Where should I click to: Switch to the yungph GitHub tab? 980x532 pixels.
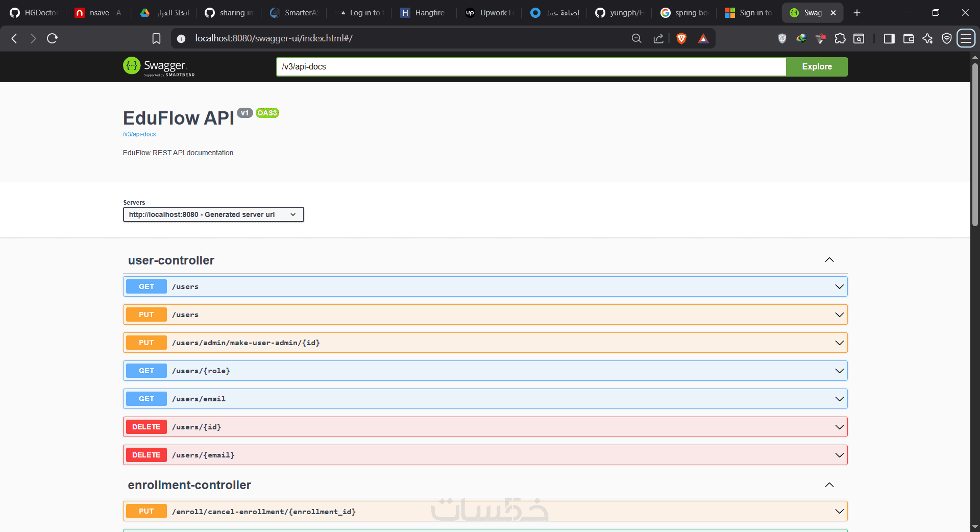coord(619,13)
